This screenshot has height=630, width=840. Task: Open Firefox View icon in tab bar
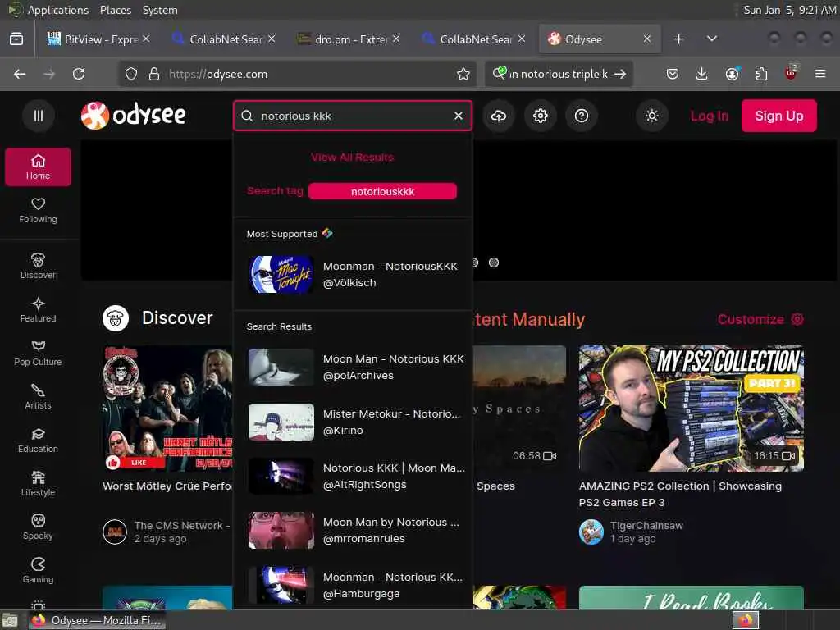[x=16, y=39]
